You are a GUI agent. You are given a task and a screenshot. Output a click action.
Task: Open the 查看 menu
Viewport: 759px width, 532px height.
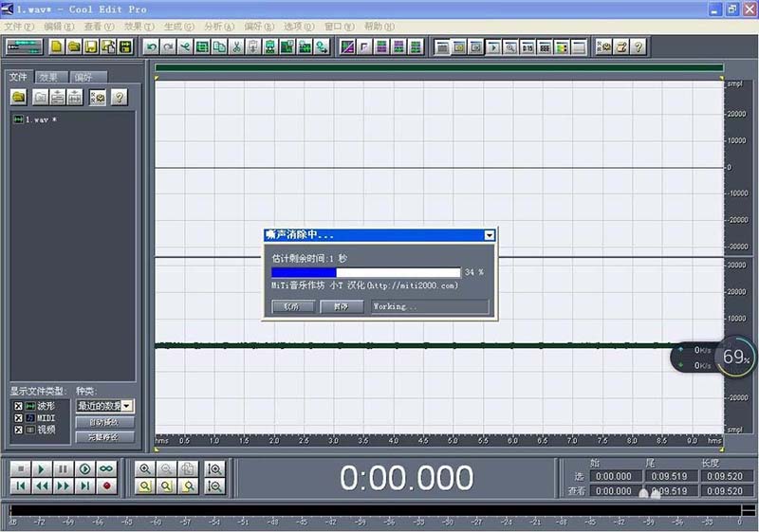click(x=99, y=27)
